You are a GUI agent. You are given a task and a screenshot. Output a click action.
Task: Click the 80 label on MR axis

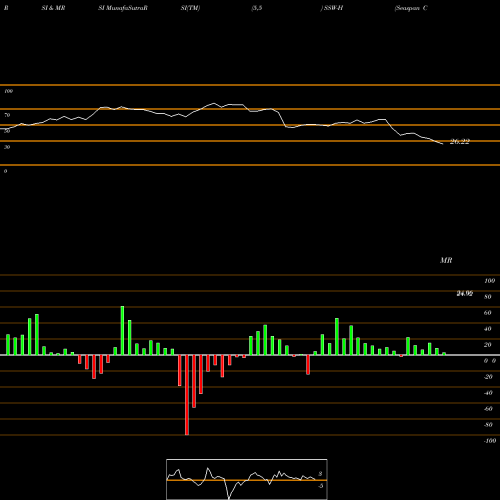coord(488,297)
